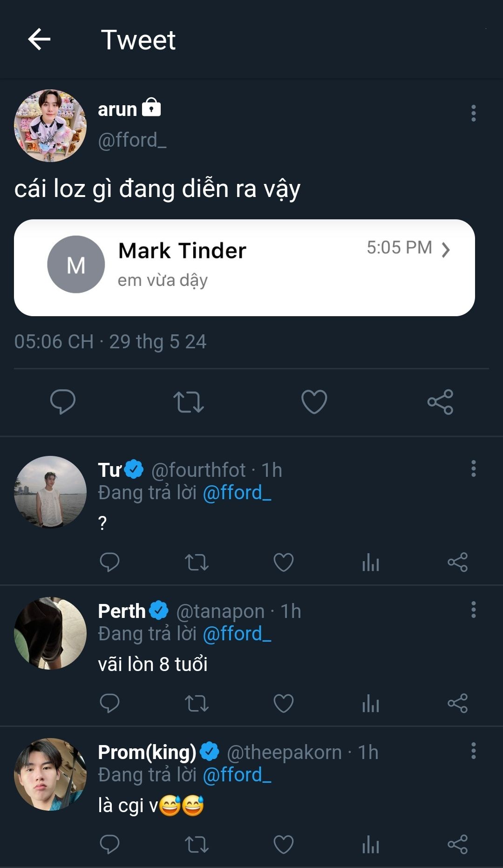Open arun's profile picture

point(50,126)
